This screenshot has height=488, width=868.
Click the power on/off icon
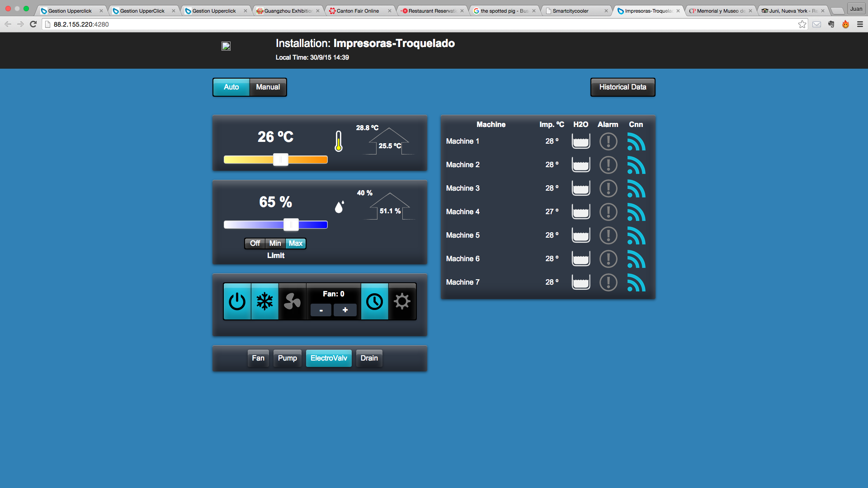pos(237,301)
